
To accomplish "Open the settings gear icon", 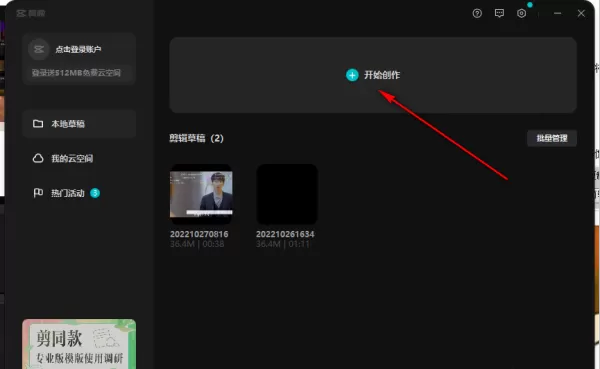I will 521,13.
